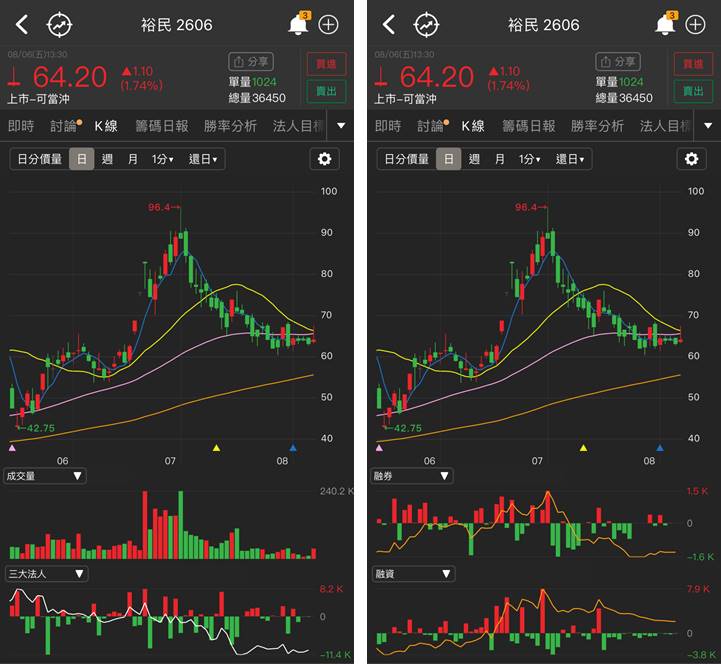
Task: Open 法人目標 tab on left screen
Action: (298, 126)
